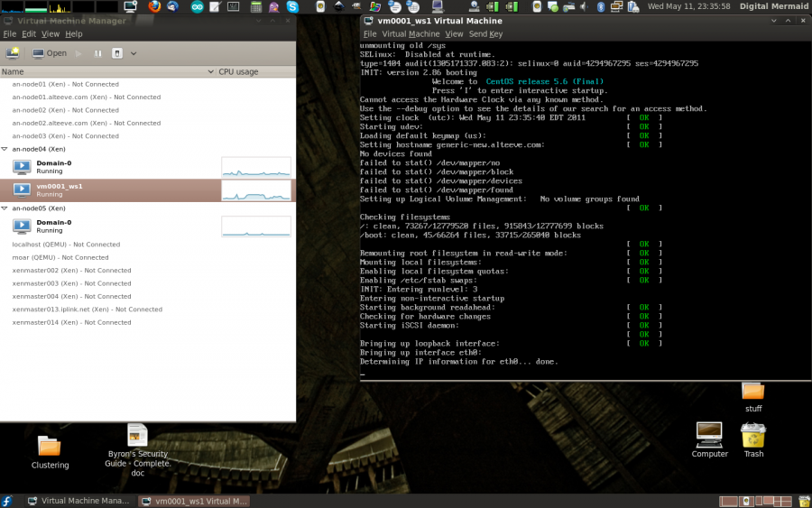The width and height of the screenshot is (812, 508).
Task: Open the Send Key menu
Action: click(x=485, y=34)
